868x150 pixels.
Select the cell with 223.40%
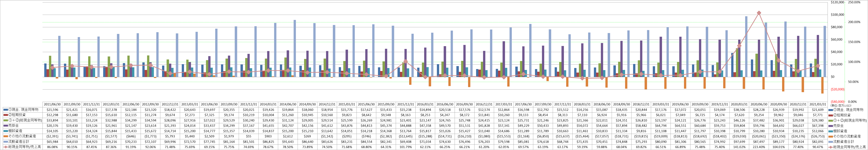tap(759, 147)
